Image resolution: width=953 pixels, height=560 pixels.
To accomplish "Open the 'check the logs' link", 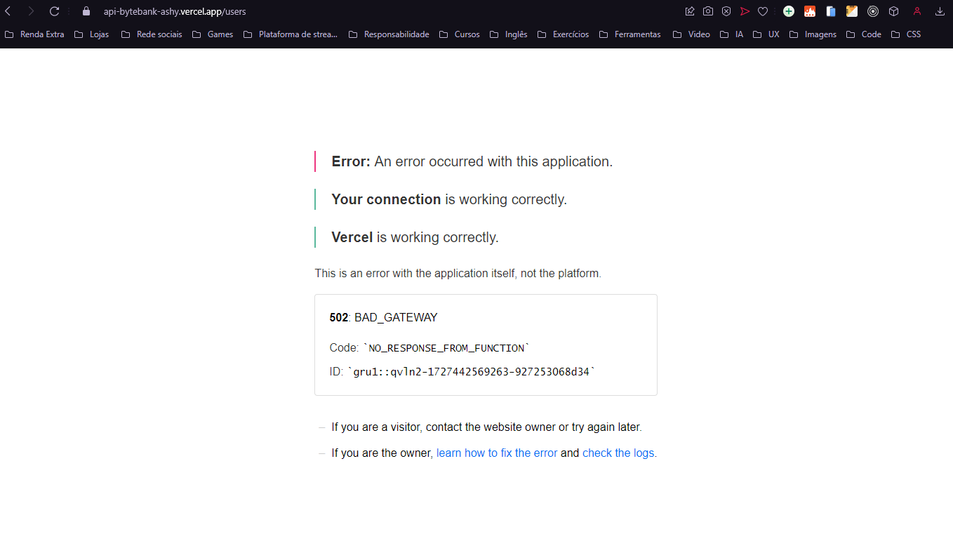I will (x=618, y=453).
